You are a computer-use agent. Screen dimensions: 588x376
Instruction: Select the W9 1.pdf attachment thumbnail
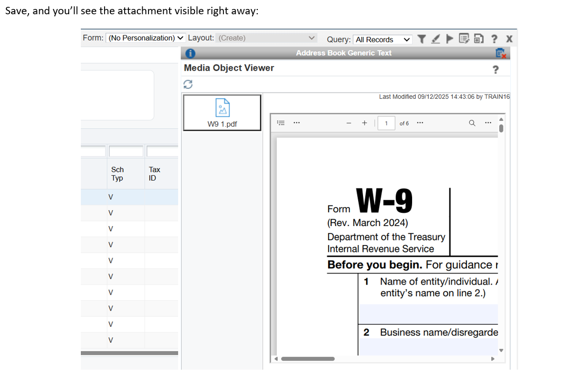(x=222, y=112)
